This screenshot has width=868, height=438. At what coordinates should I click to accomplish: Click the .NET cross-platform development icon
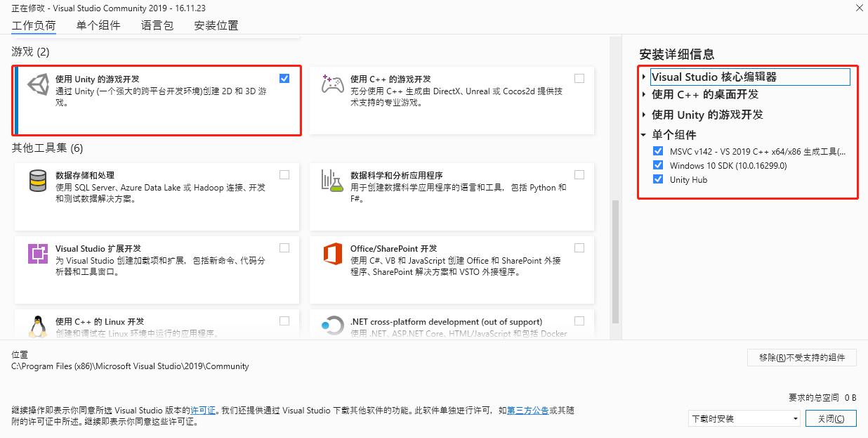tap(332, 326)
